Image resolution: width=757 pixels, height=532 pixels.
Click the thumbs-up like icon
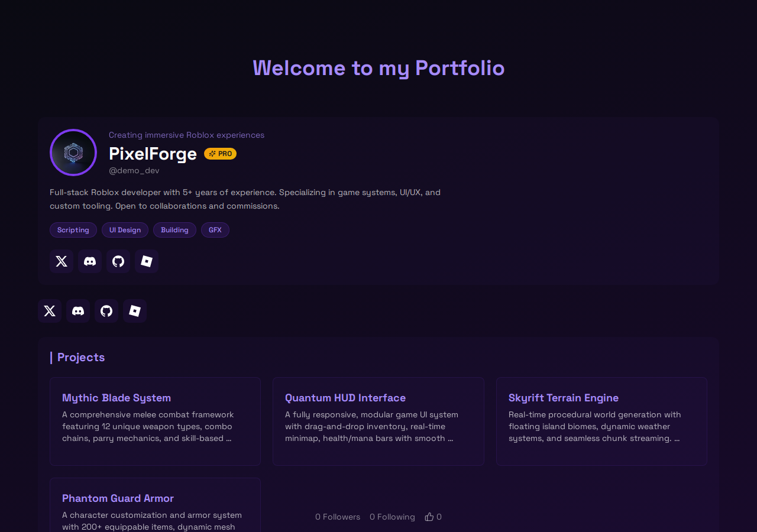(x=429, y=517)
